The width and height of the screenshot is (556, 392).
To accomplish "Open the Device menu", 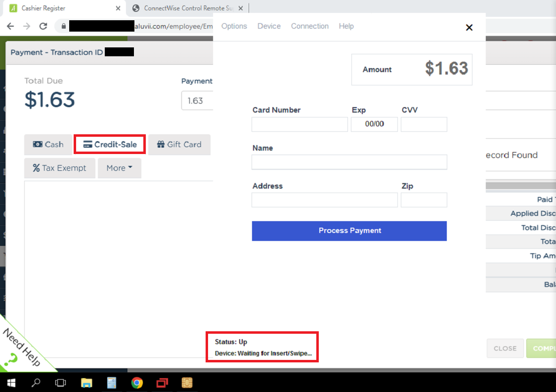I will (269, 26).
